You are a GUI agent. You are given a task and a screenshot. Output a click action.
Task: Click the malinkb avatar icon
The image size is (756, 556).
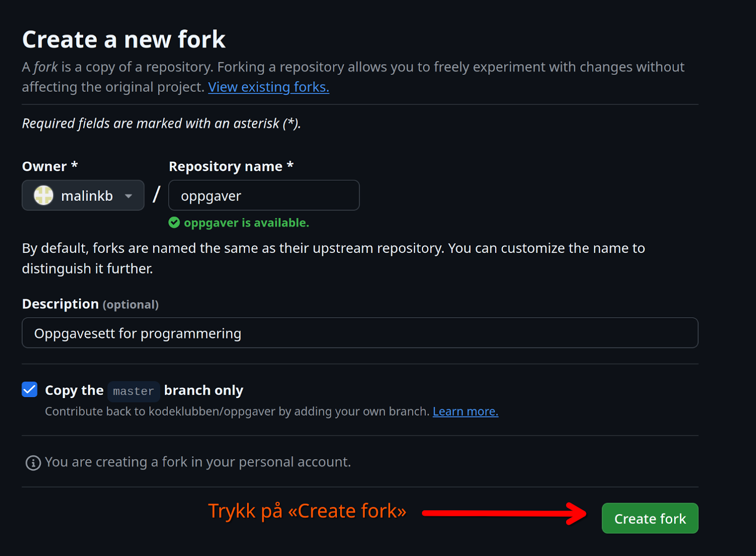click(43, 195)
